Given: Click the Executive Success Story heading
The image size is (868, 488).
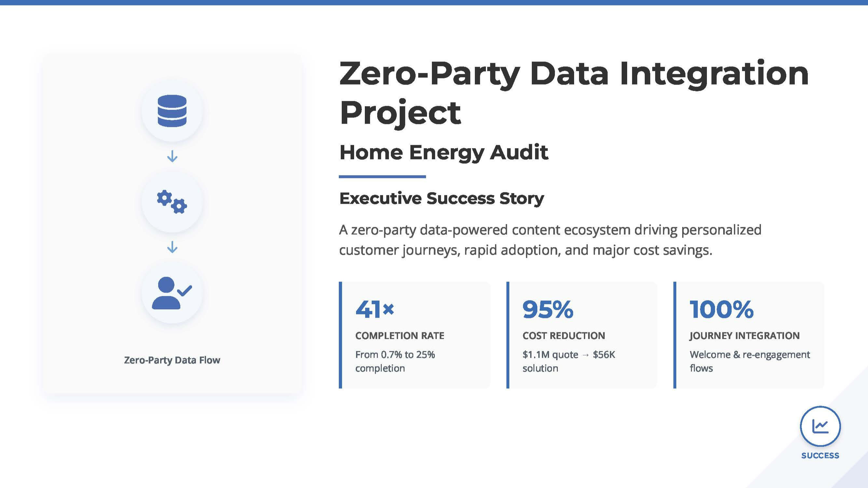Looking at the screenshot, I should point(441,198).
